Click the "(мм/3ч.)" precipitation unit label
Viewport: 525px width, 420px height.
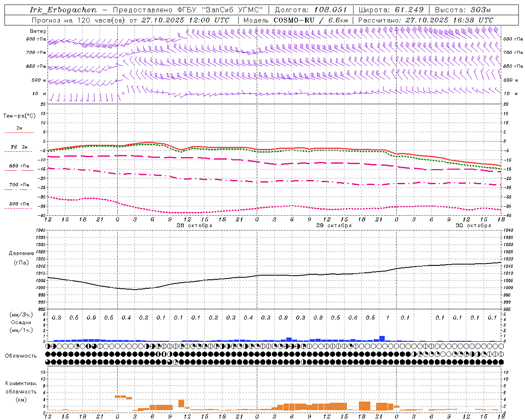click(21, 315)
